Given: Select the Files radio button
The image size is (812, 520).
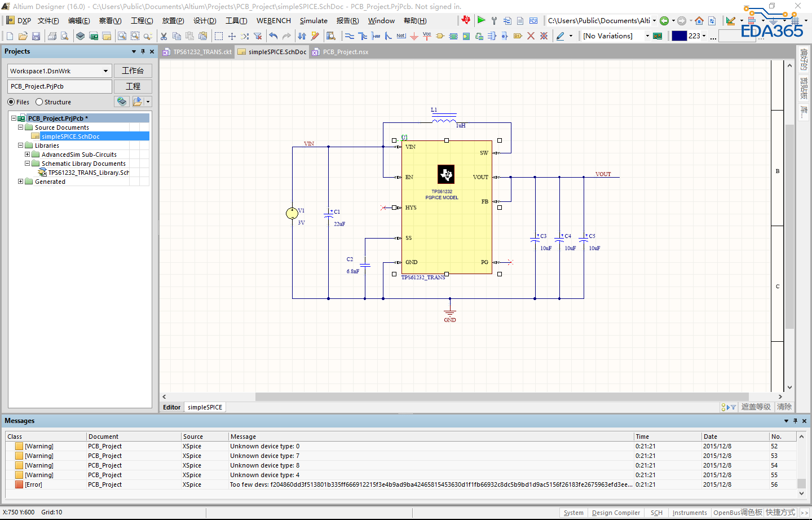Looking at the screenshot, I should (11, 102).
